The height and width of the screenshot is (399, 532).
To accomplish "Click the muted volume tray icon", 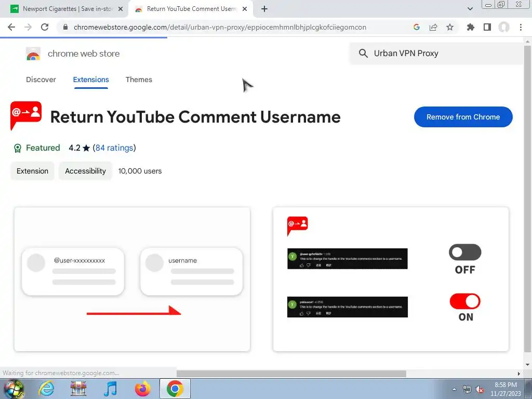I will pos(480,389).
